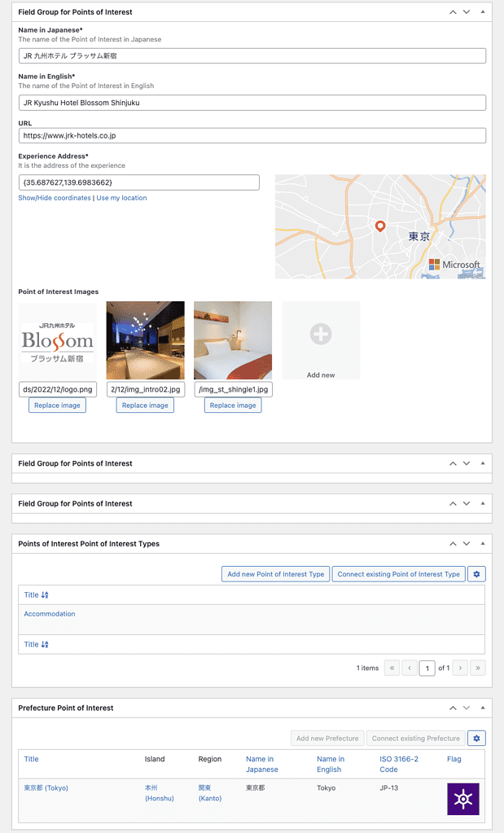Viewport: 504px width, 833px height.
Task: Click the current page number box
Action: point(427,669)
